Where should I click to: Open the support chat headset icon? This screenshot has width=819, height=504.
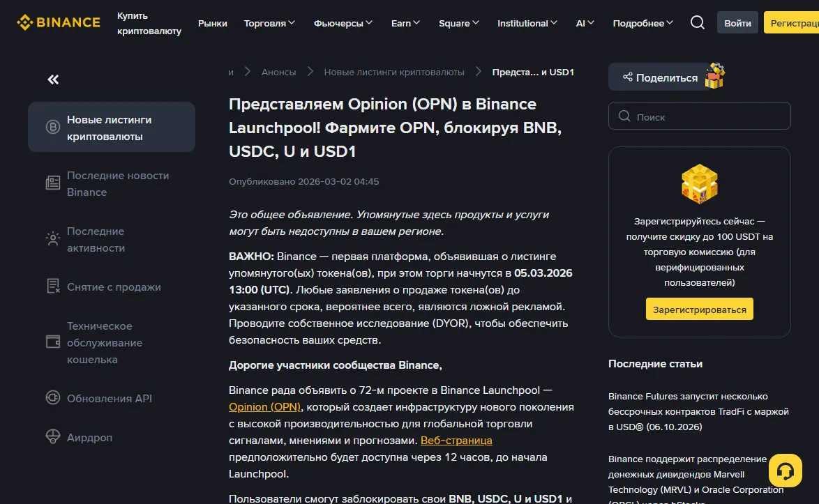click(785, 471)
